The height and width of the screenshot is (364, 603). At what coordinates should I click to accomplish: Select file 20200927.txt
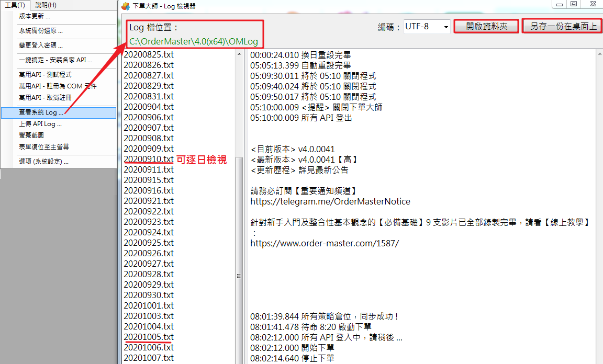click(x=149, y=263)
